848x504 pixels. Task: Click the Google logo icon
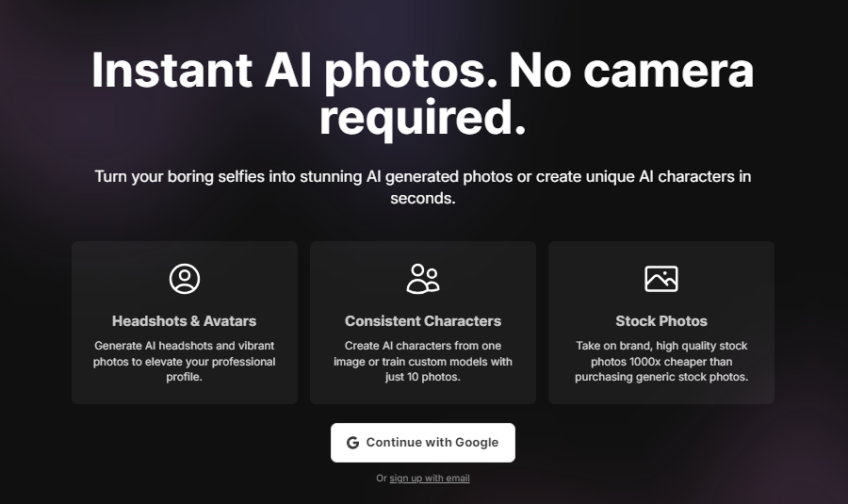[x=352, y=443]
